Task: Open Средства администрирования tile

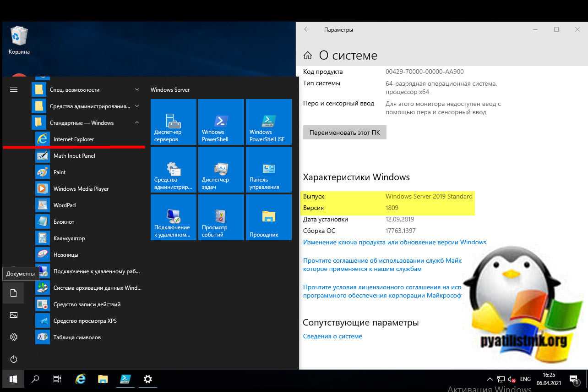Action: [x=174, y=170]
